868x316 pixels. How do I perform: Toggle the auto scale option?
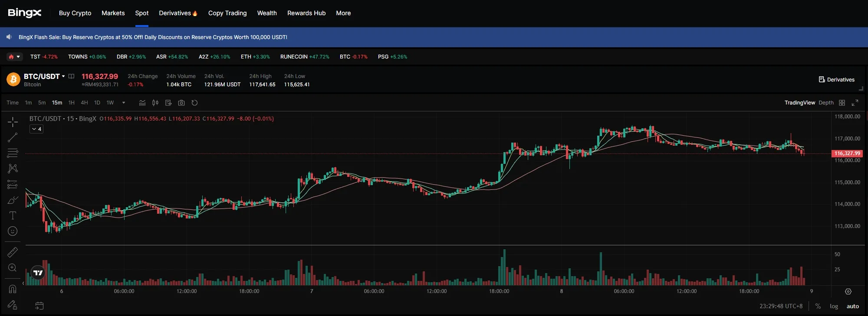(x=852, y=306)
